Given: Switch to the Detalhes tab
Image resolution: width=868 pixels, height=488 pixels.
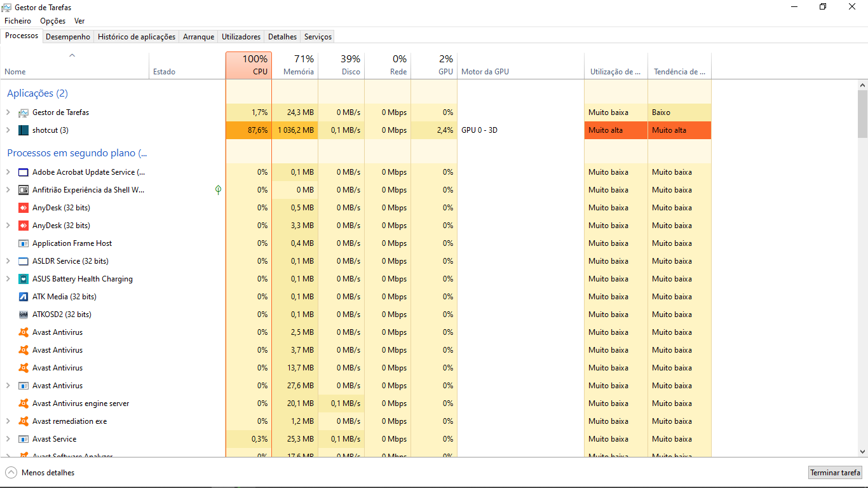Looking at the screenshot, I should pos(283,37).
